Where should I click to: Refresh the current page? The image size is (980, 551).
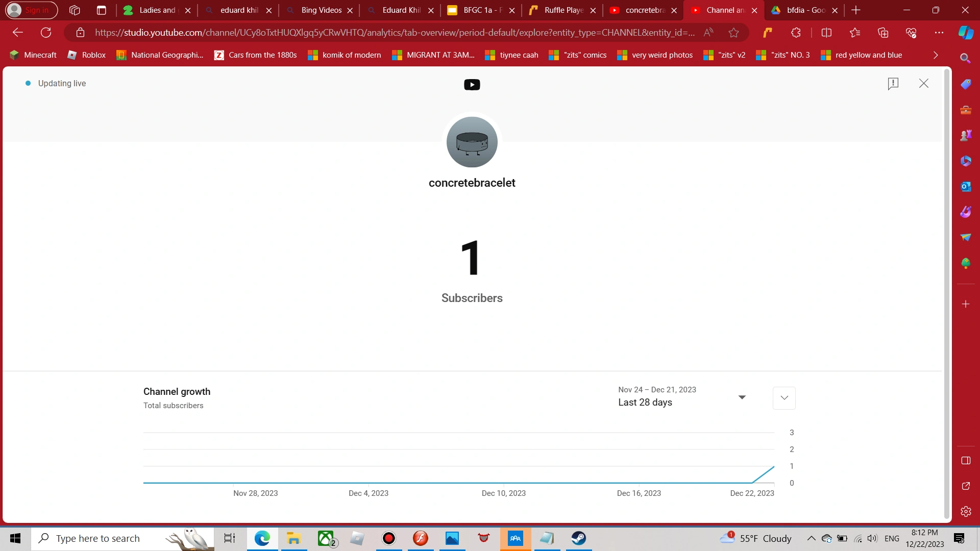(x=46, y=33)
